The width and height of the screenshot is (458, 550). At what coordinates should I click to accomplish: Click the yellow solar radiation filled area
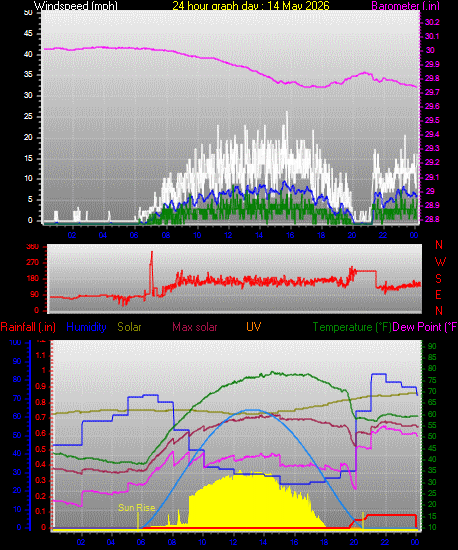tap(245, 502)
